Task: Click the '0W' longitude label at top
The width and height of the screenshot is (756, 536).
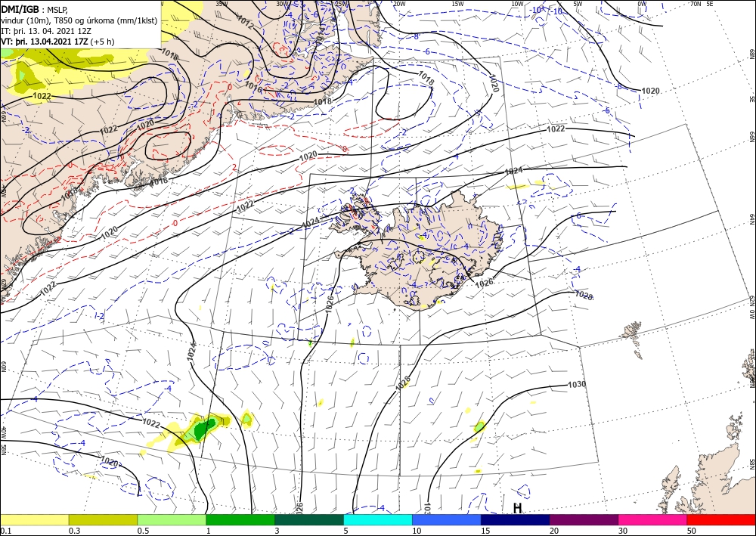Action: pyautogui.click(x=642, y=4)
